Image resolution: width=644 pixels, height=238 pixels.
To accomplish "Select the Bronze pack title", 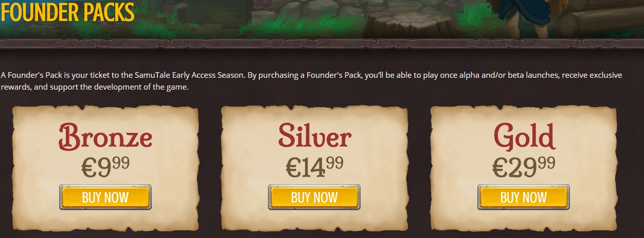I will coord(105,136).
